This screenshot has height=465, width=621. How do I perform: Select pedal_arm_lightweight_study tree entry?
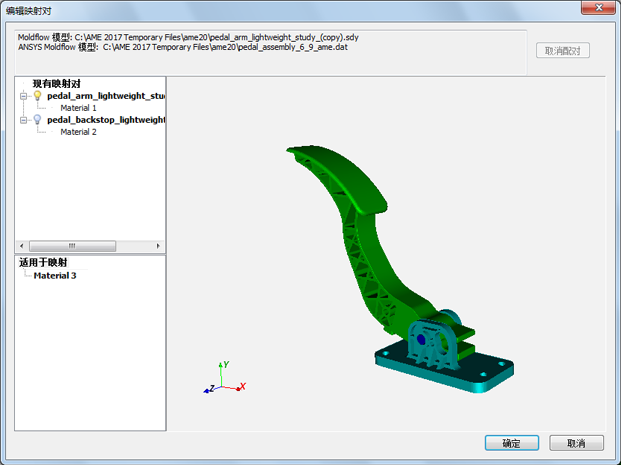coord(106,96)
